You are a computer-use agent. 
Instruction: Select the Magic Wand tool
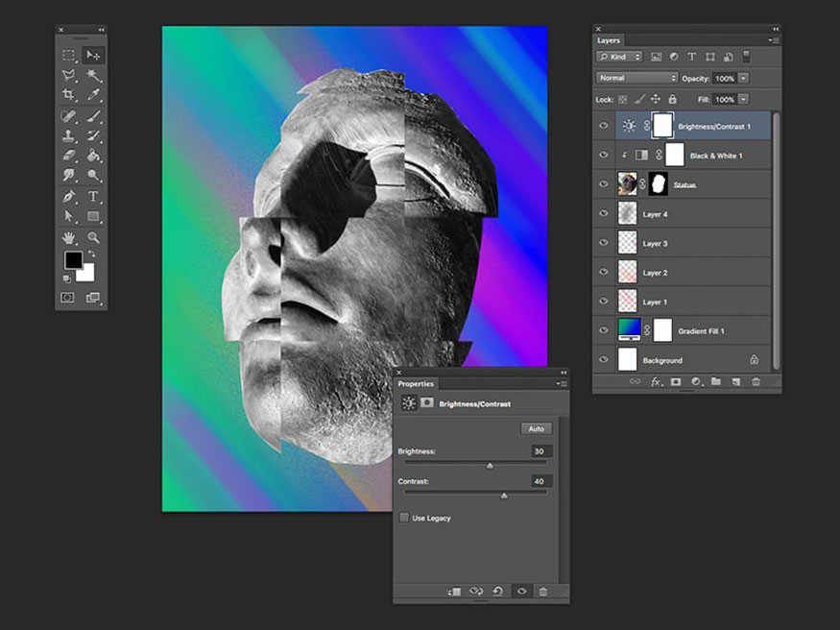tap(94, 75)
